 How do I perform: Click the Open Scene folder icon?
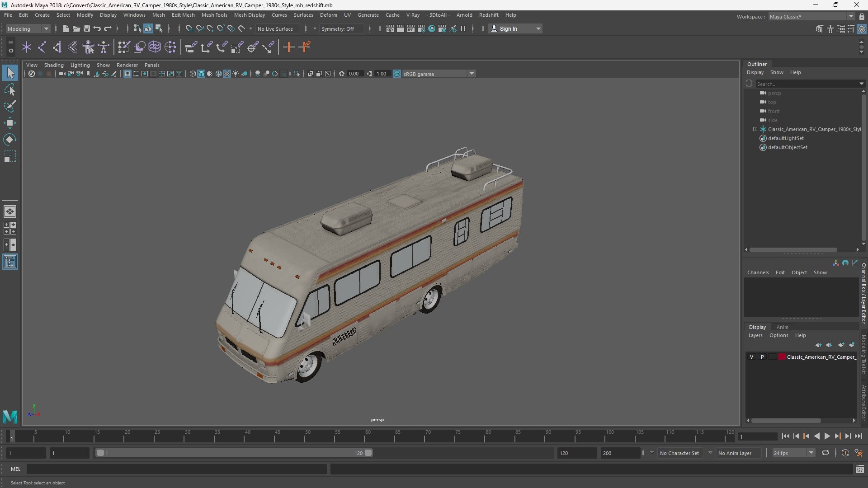pos(76,28)
